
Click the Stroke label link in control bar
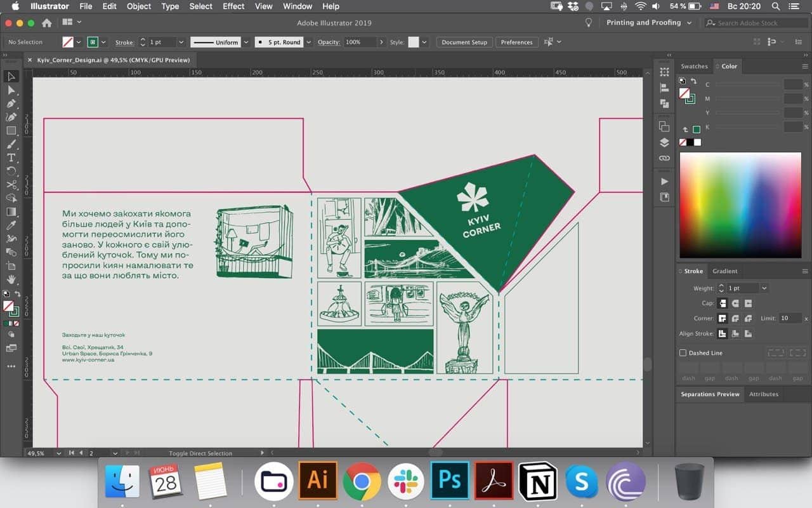[124, 42]
